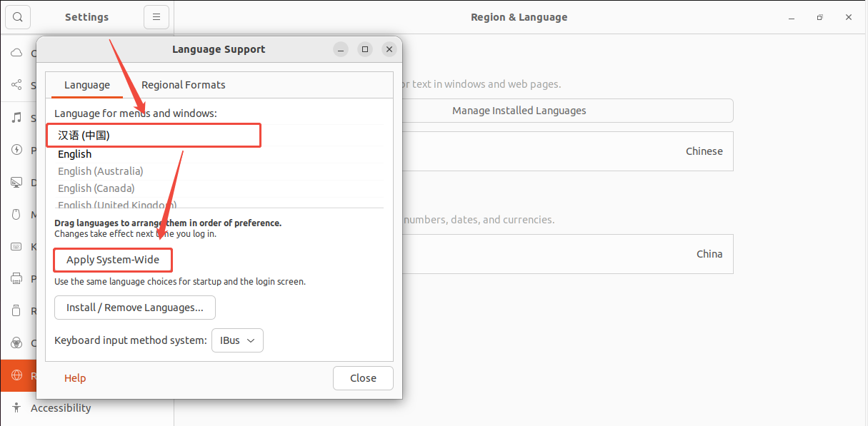This screenshot has height=426, width=868.
Task: Maximize the Language Support dialog
Action: (365, 49)
